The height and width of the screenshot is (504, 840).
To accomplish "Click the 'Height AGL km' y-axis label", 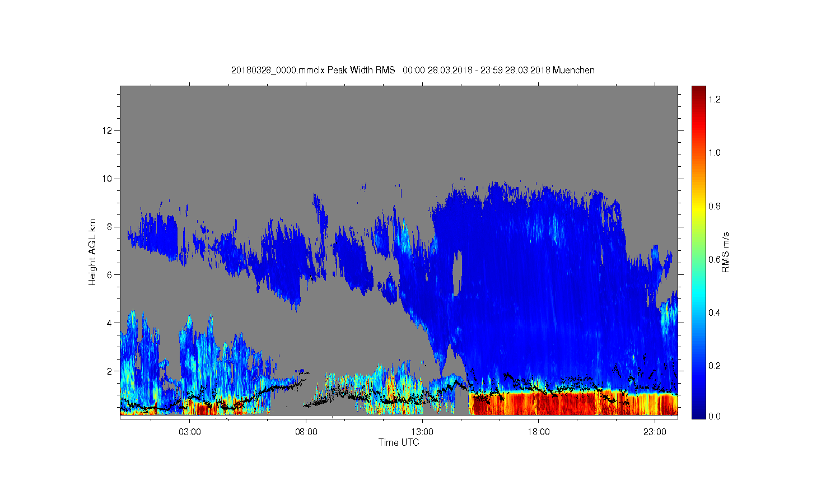I will pyautogui.click(x=92, y=252).
